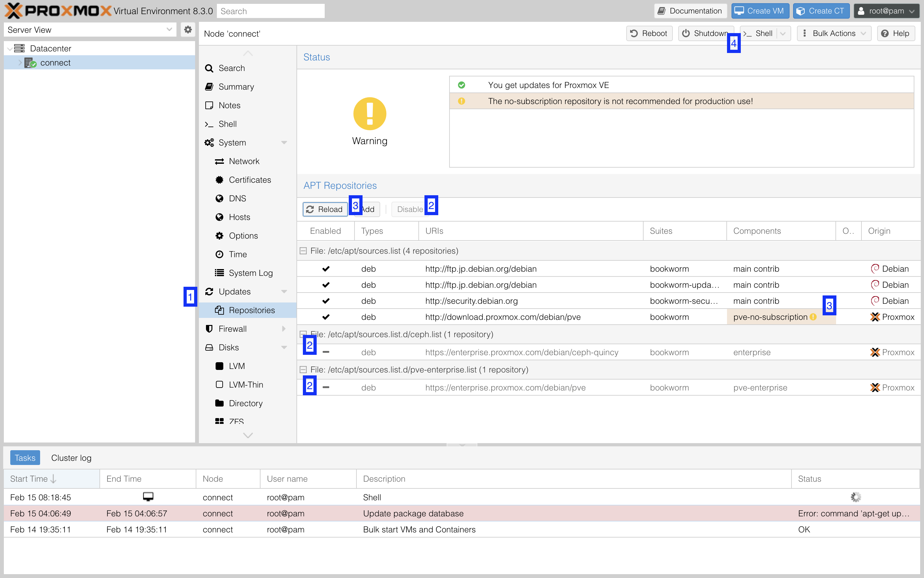Open Documentation
Image resolution: width=924 pixels, height=578 pixels.
690,11
